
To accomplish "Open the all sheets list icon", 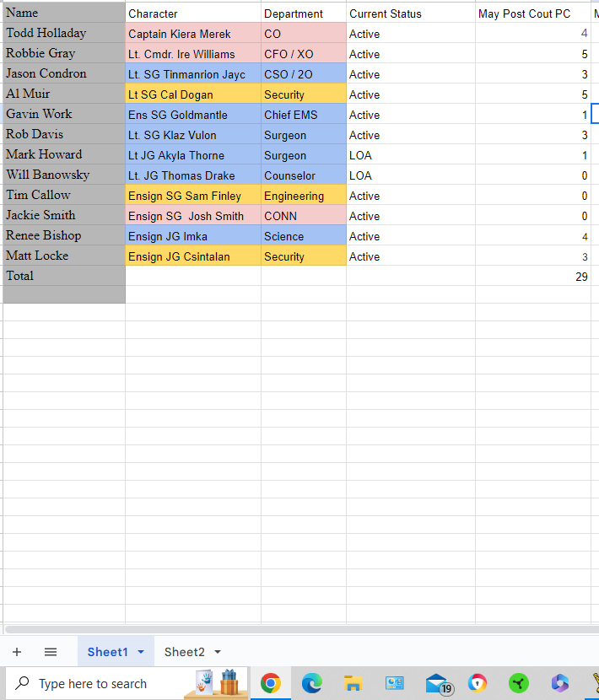I will point(51,652).
